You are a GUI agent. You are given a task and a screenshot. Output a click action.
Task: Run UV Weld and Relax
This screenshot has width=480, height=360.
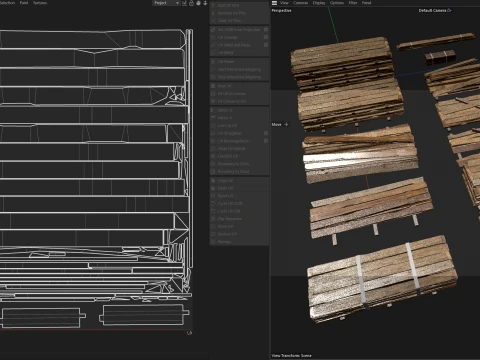(237, 45)
